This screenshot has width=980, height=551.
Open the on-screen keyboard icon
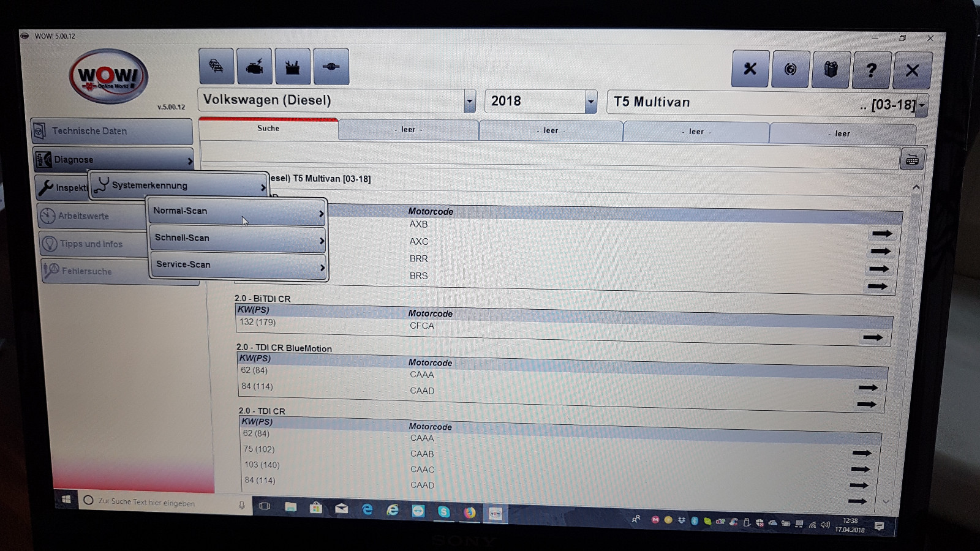[x=912, y=160]
